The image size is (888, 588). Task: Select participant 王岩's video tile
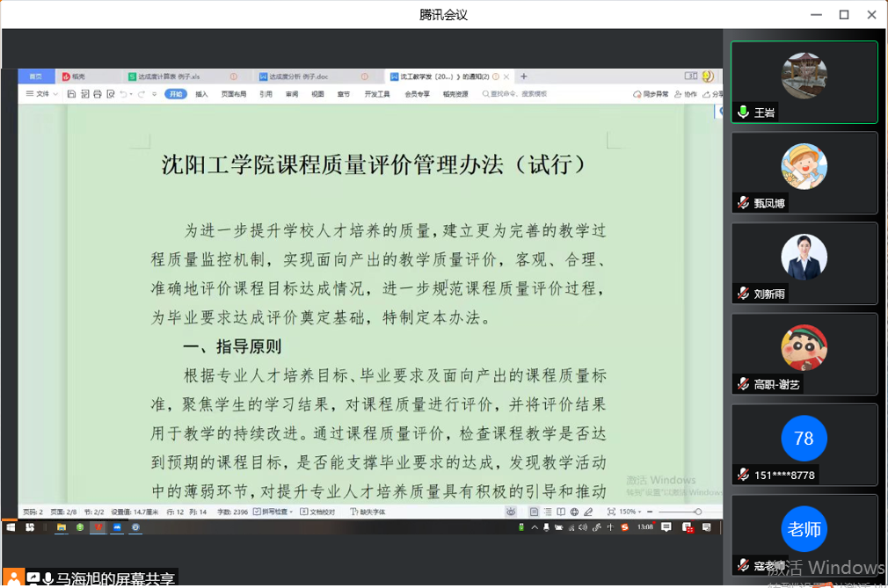click(804, 82)
